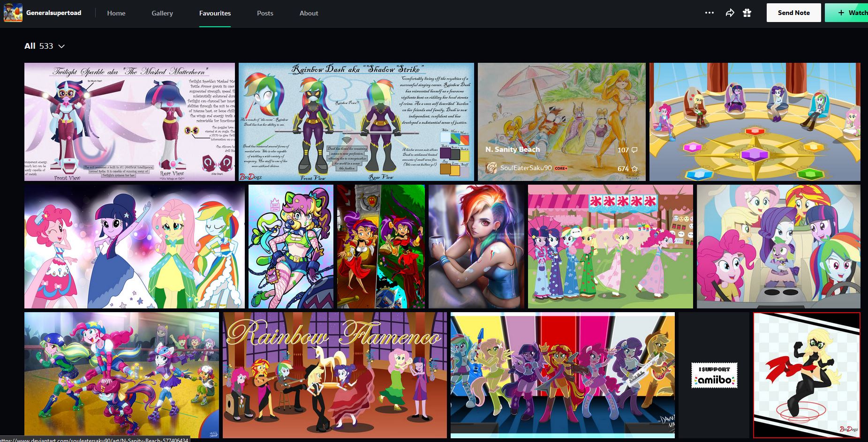Click the favourite star icon on N. Sanity Beach
The height and width of the screenshot is (442, 868).
point(634,169)
